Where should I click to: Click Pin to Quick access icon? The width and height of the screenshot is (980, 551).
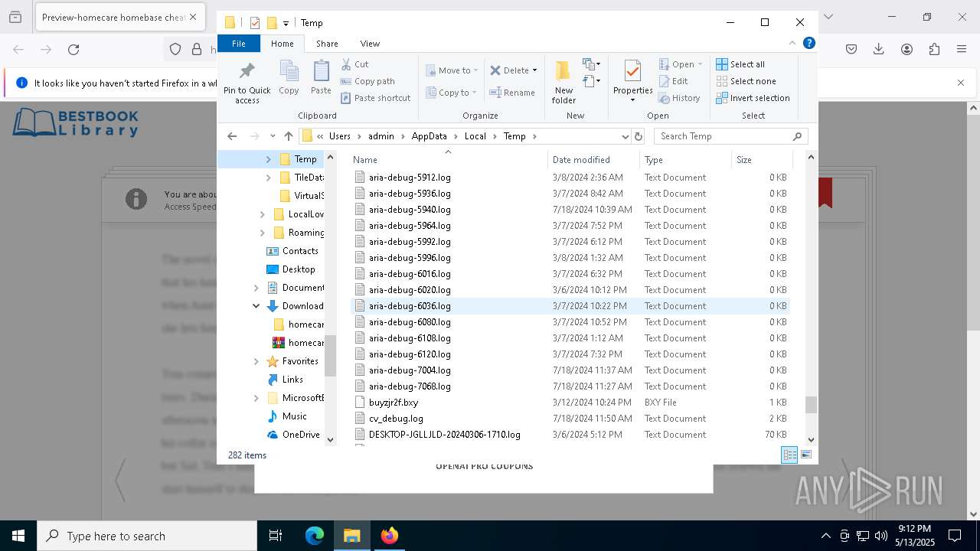pyautogui.click(x=247, y=83)
